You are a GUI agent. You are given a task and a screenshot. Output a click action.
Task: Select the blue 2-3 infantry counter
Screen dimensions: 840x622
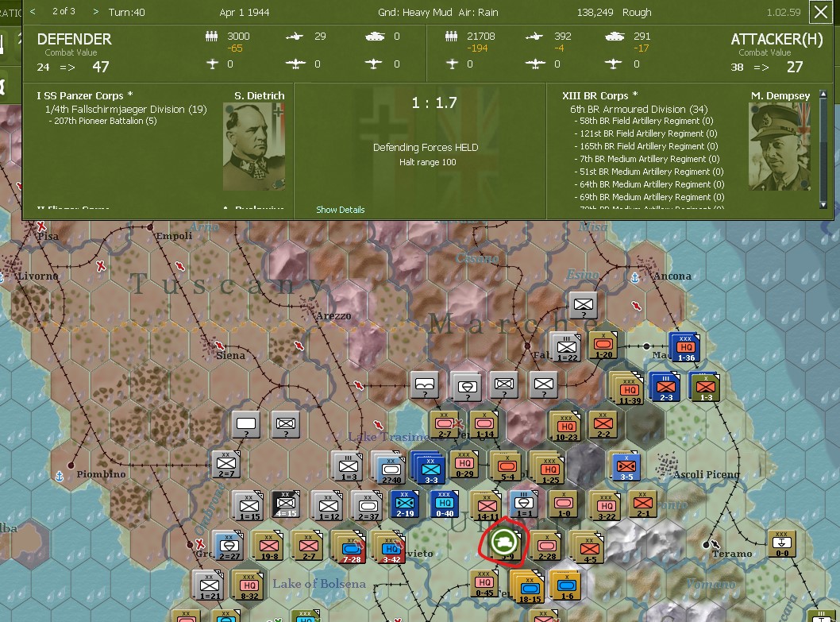coord(665,387)
